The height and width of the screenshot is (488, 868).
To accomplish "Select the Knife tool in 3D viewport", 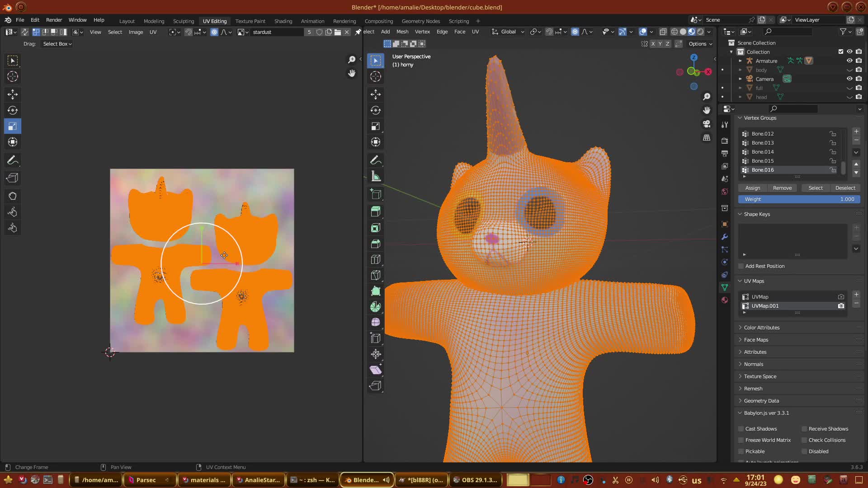I will (x=376, y=275).
